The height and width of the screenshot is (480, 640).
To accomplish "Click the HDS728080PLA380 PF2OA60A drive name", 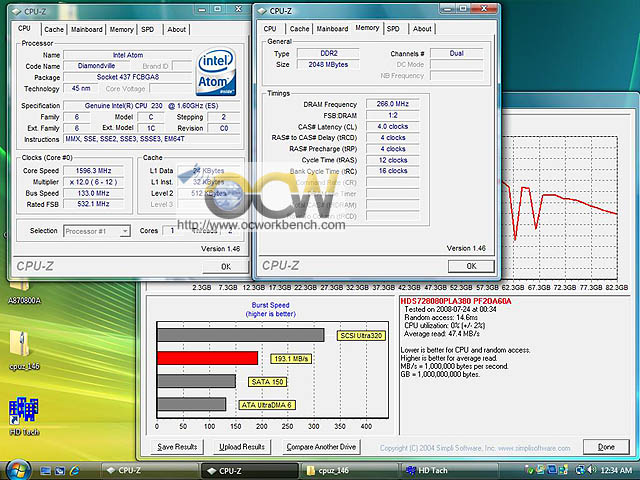I will [x=456, y=301].
